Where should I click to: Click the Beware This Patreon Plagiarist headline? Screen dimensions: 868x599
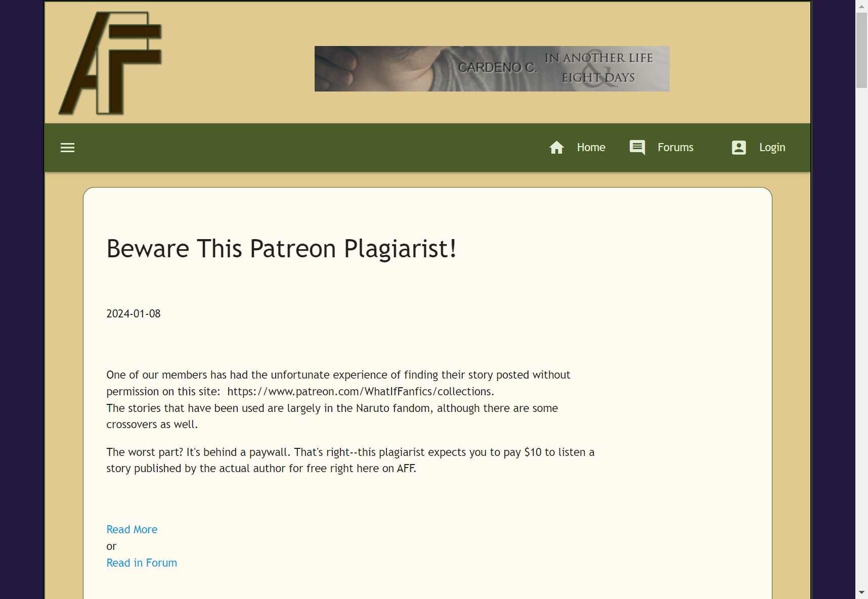tap(281, 249)
